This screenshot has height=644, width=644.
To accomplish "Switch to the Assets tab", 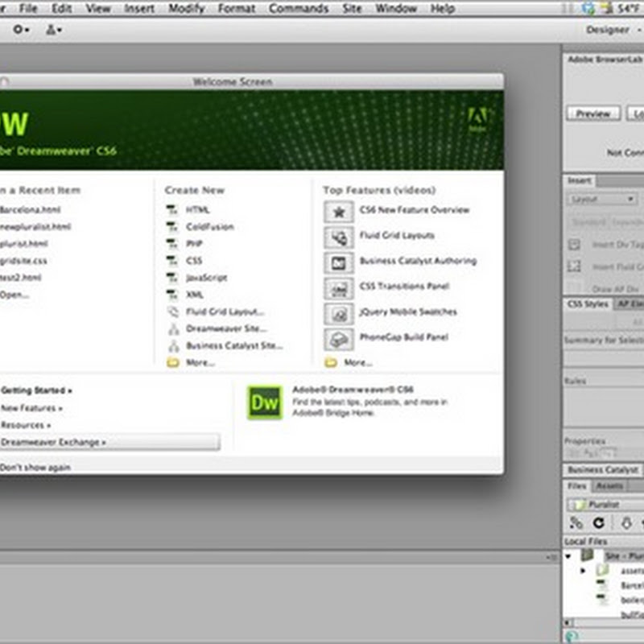I will click(x=609, y=486).
